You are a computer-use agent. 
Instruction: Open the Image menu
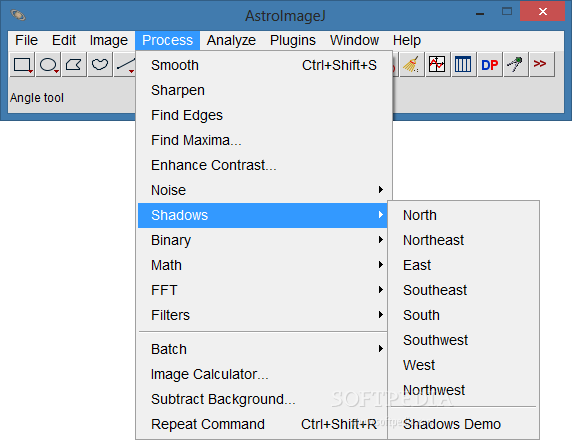(x=109, y=40)
